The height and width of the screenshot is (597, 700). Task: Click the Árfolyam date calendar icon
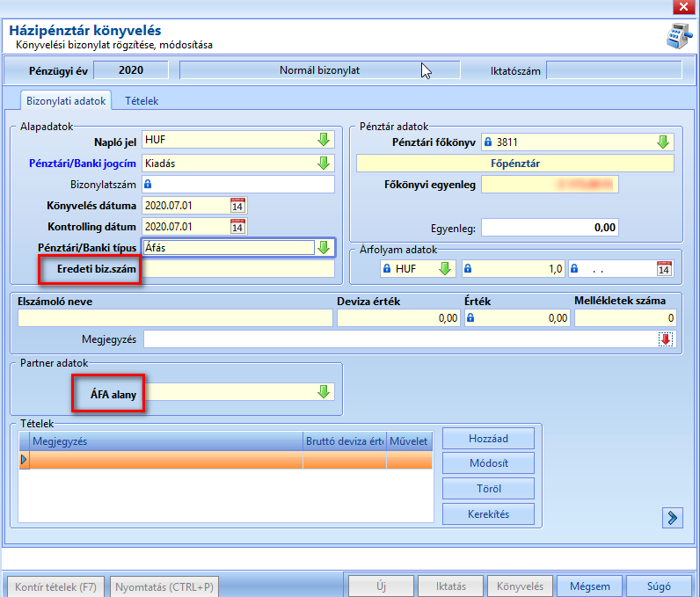click(664, 268)
